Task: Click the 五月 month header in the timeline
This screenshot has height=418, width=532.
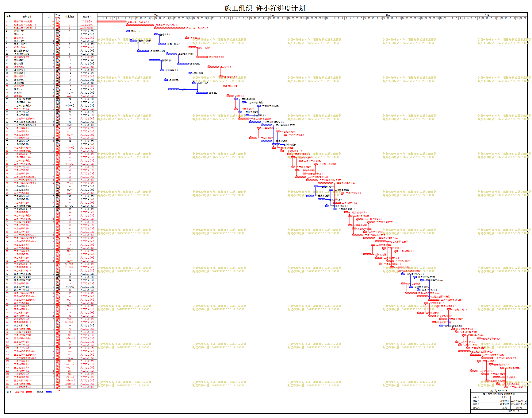Action: pos(388,15)
